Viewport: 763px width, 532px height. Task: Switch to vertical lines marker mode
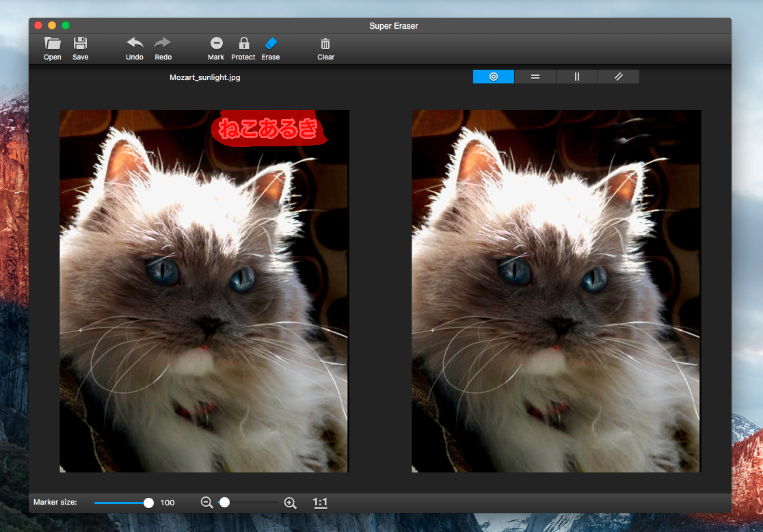pyautogui.click(x=577, y=77)
